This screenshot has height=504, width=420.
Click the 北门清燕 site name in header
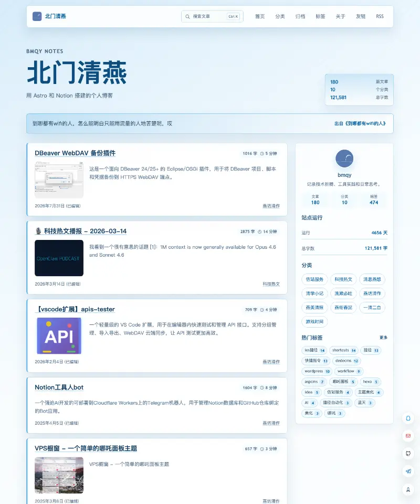pos(55,16)
